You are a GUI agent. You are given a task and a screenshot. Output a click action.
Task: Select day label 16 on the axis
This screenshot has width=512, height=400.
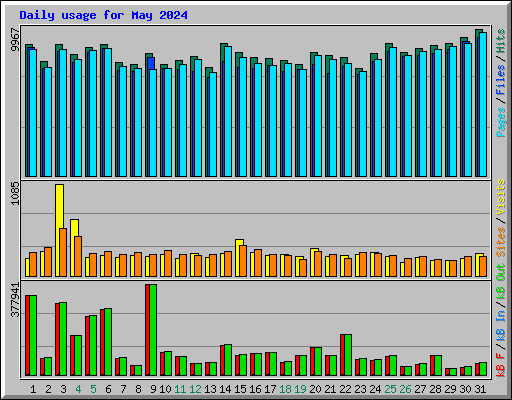(x=255, y=389)
